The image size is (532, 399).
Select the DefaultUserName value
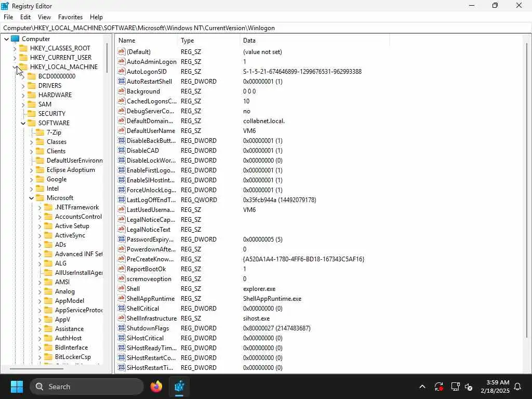click(x=151, y=130)
